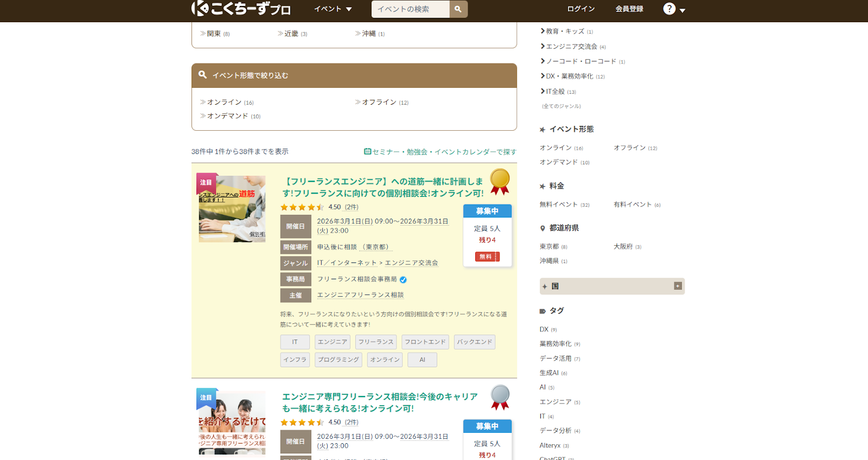Click the silver medal ribbon icon
Screen dimensions: 868x460
click(500, 397)
